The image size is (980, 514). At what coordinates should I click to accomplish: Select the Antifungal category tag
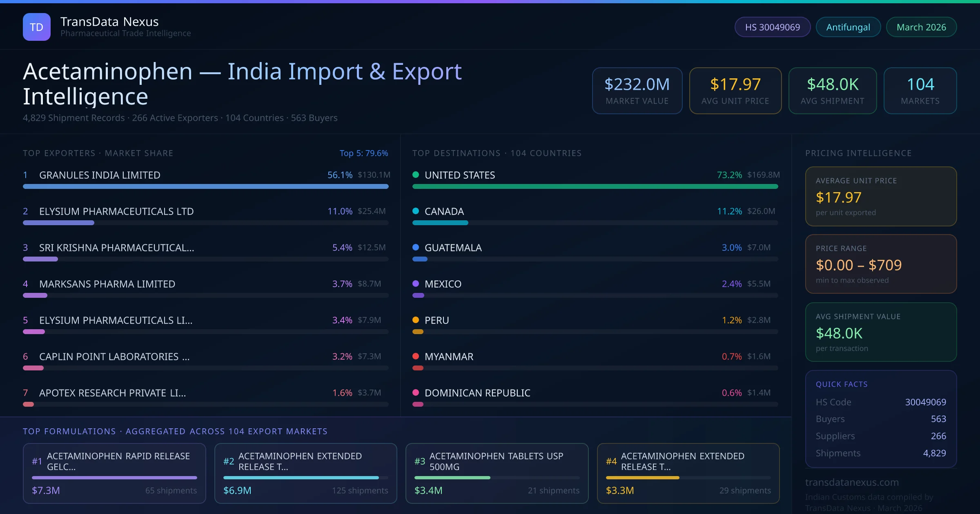[848, 27]
